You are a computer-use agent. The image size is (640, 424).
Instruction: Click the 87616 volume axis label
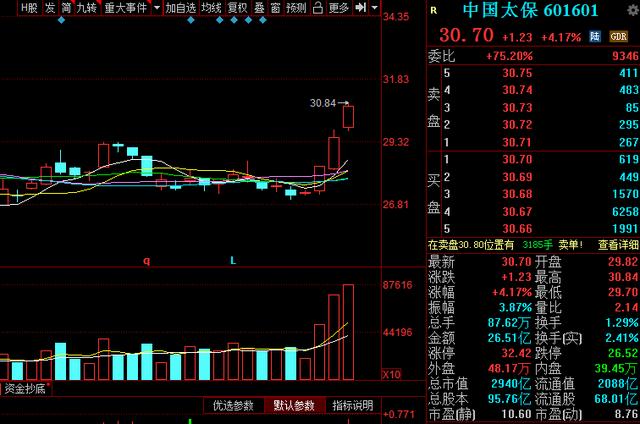coord(398,285)
